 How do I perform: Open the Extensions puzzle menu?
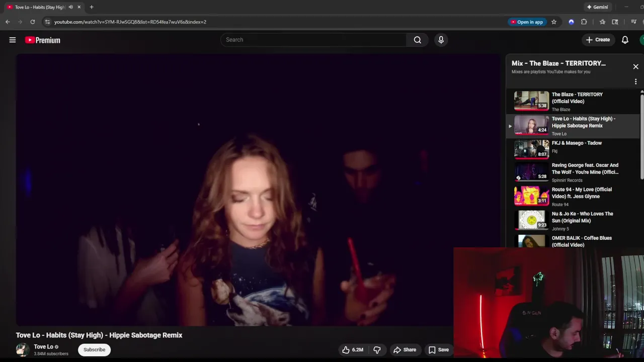tap(584, 22)
